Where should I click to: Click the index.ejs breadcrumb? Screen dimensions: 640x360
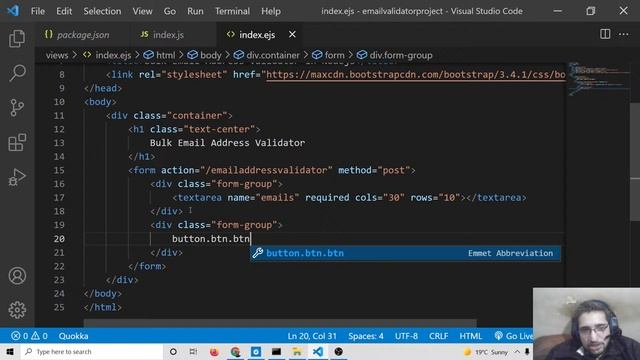[x=107, y=55]
